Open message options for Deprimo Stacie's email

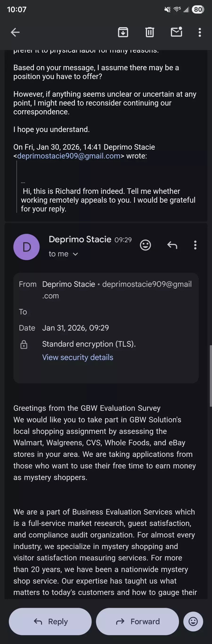point(195,245)
